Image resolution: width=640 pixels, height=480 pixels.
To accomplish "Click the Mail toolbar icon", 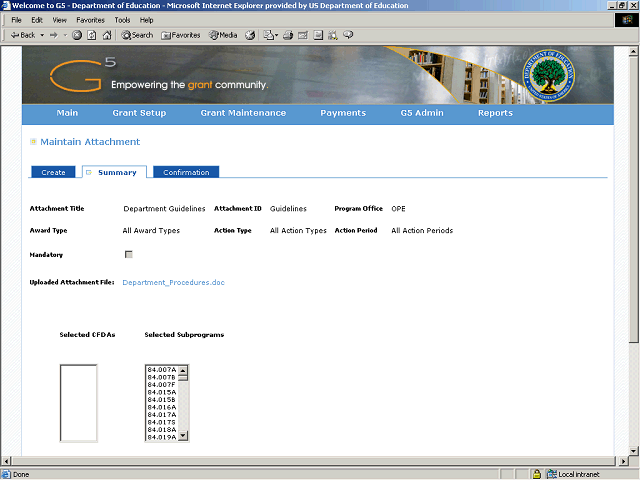I will pos(268,35).
